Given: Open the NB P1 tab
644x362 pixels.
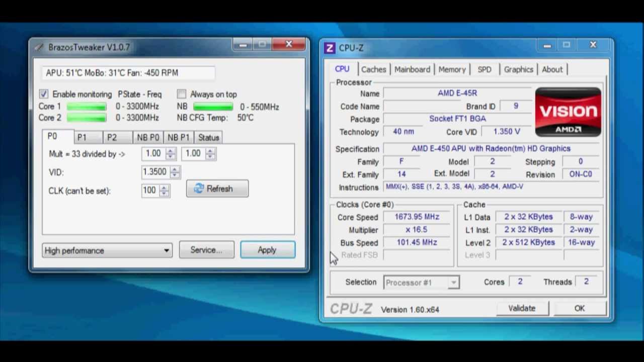Looking at the screenshot, I should (x=178, y=137).
